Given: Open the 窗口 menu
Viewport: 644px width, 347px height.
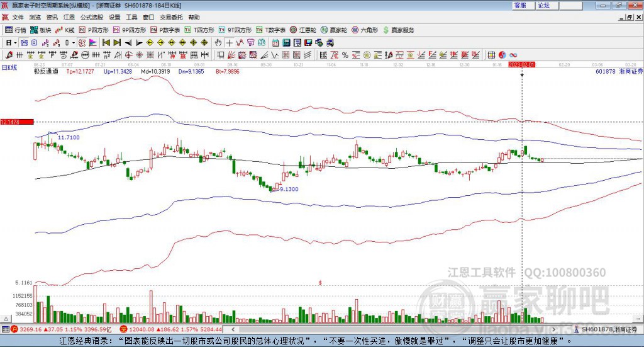Looking at the screenshot, I should coord(148,17).
